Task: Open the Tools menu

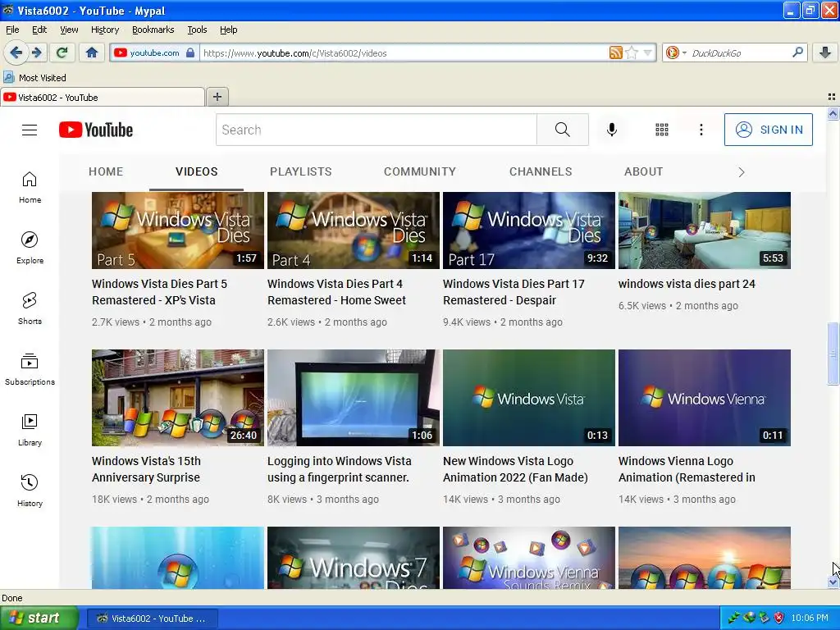Action: pos(197,30)
